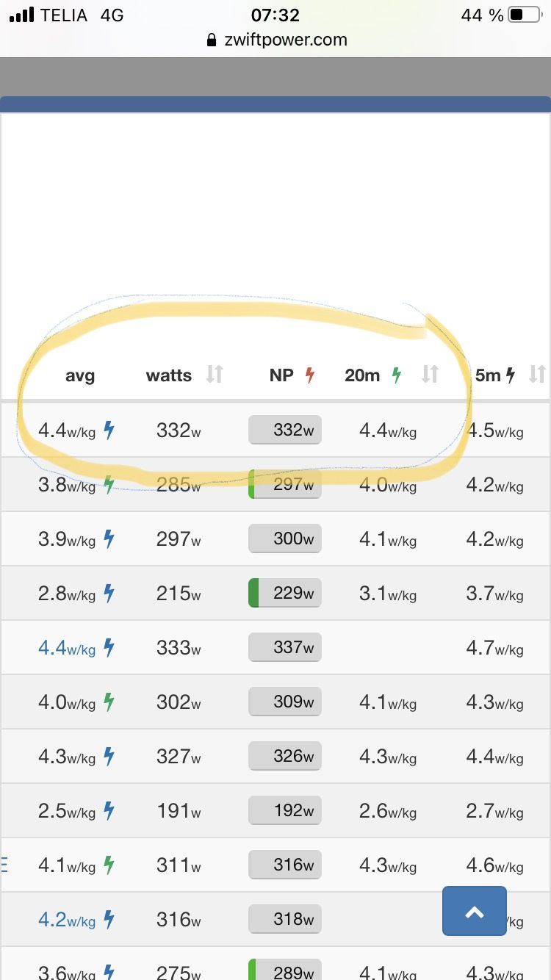551x980 pixels.
Task: Open the blue 4.2w/kg avg link
Action: [67, 919]
